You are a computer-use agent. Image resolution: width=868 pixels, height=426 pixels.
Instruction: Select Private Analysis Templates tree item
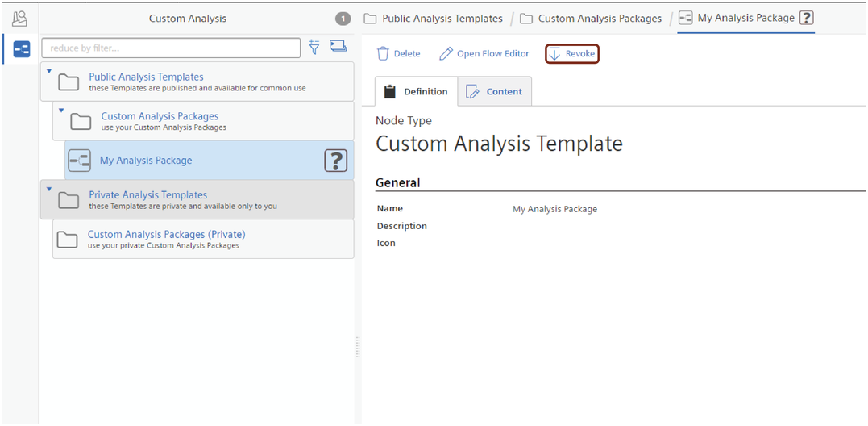click(x=197, y=199)
